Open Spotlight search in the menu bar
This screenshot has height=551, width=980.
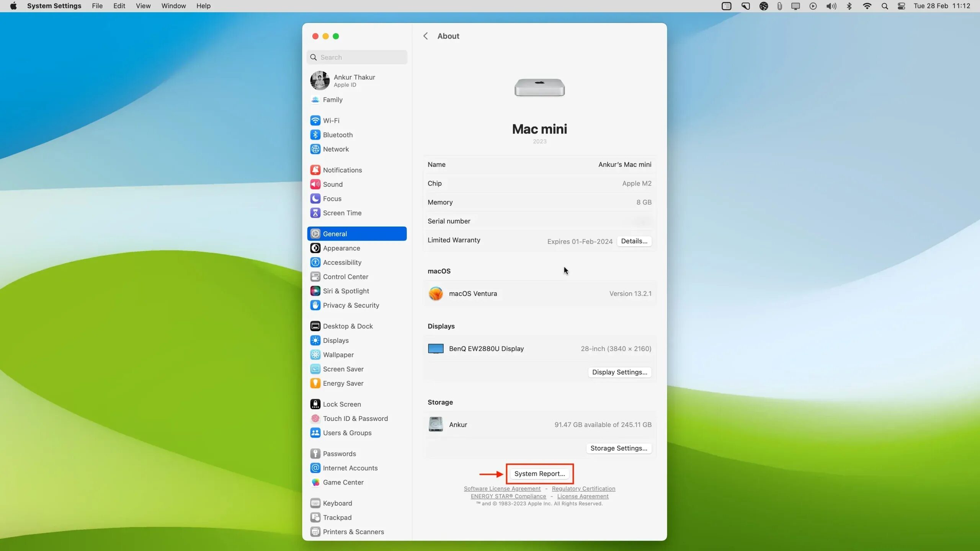tap(884, 6)
